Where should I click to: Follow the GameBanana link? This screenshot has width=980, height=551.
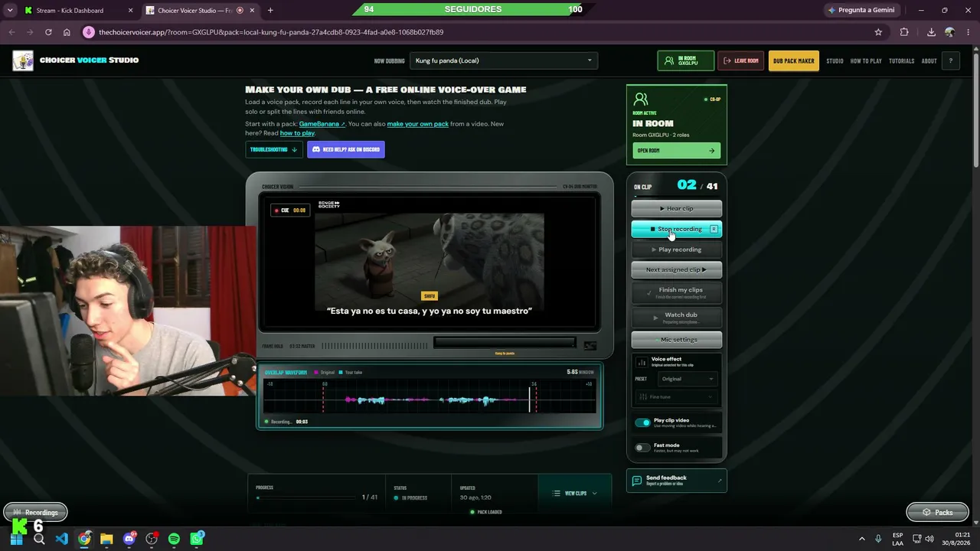click(x=322, y=124)
